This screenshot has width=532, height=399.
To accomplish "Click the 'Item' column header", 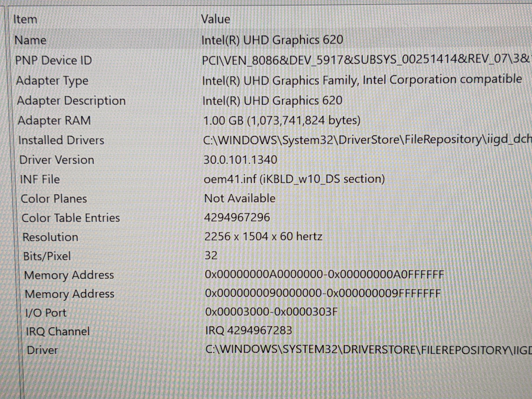I will click(x=25, y=19).
